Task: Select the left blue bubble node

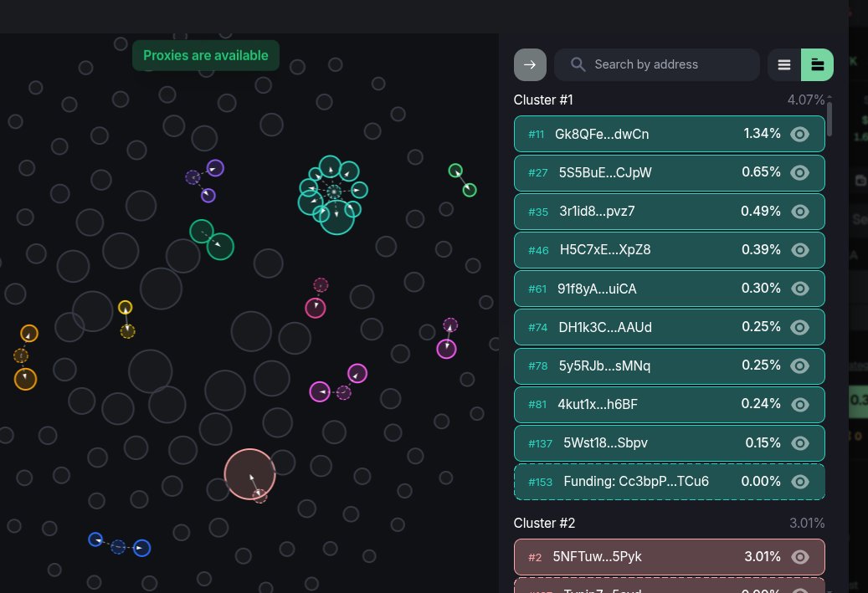Action: tap(95, 539)
